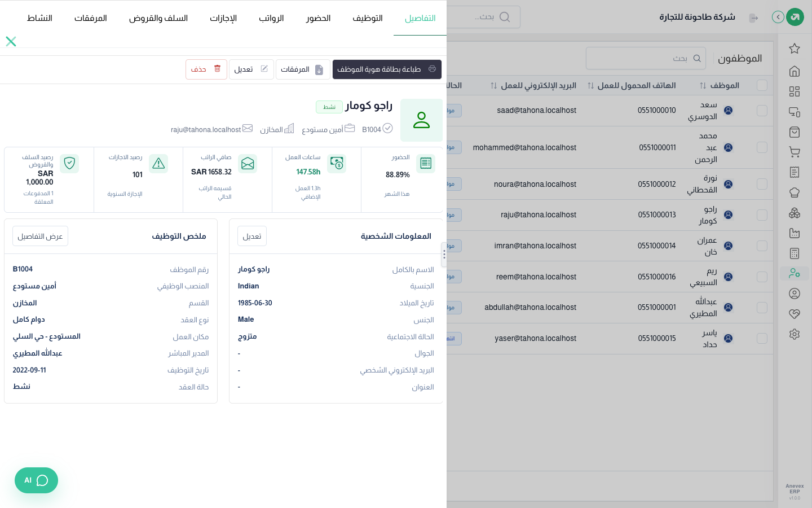
Task: Open the calculator icon in the sidebar
Action: click(795, 253)
